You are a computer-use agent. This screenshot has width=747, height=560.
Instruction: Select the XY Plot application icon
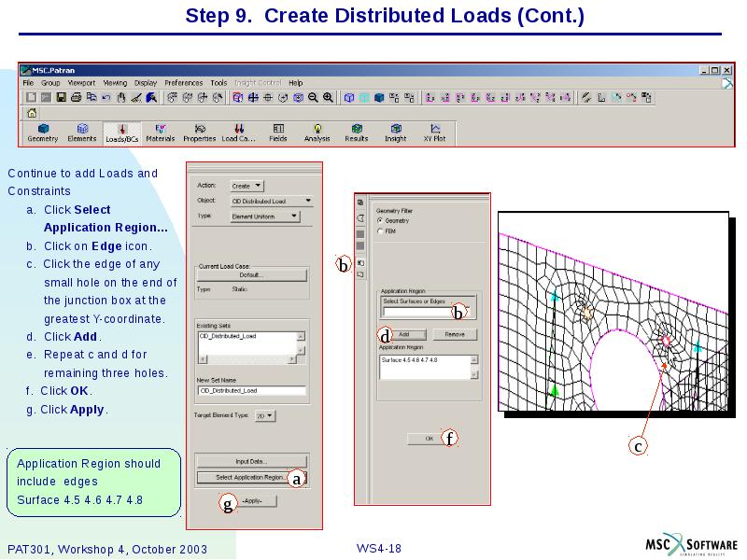tap(433, 132)
